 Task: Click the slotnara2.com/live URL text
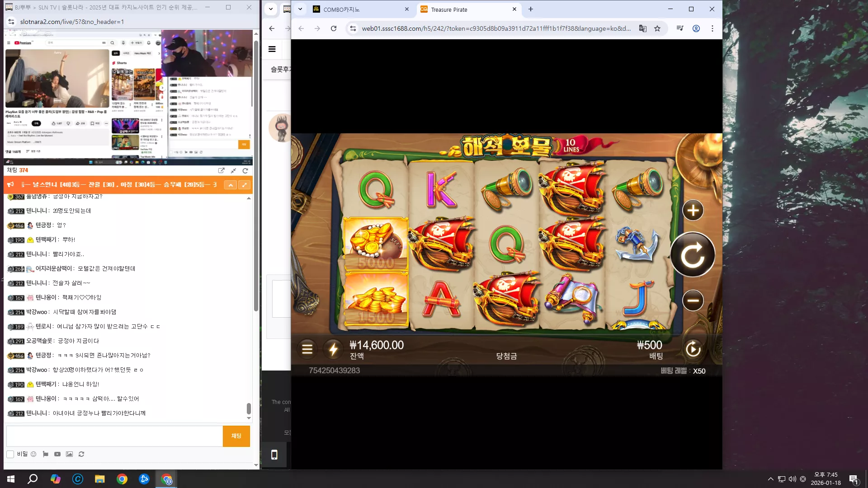coord(72,22)
